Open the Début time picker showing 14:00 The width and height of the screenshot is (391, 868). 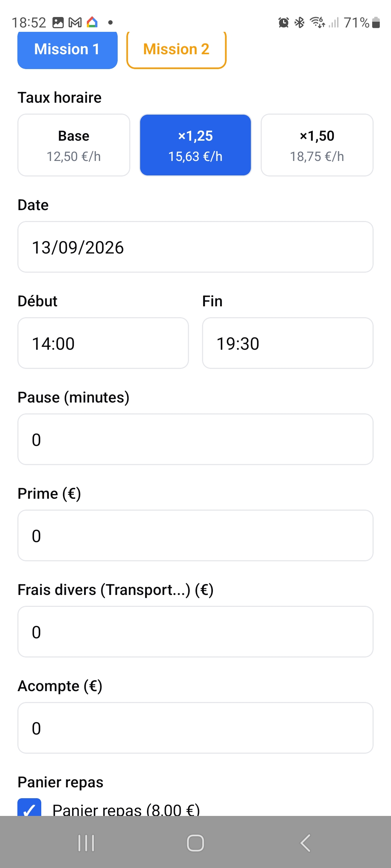tap(103, 343)
